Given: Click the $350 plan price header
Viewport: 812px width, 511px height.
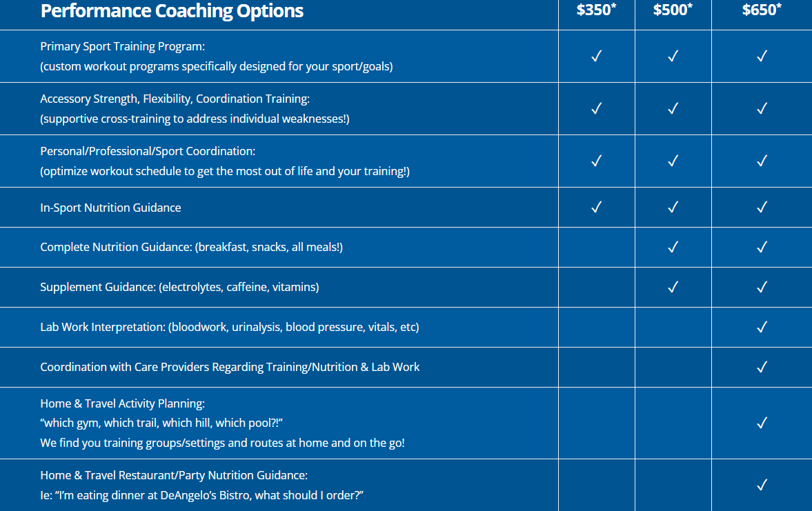Looking at the screenshot, I should click(596, 10).
